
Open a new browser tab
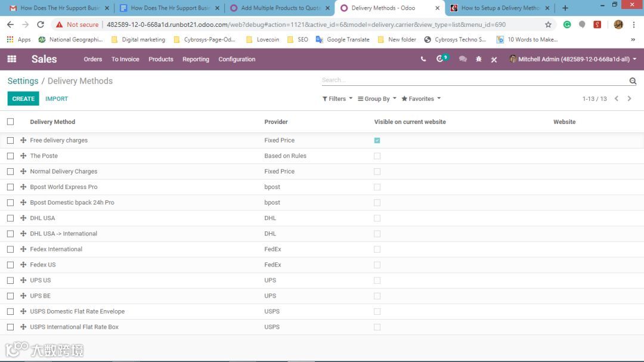565,8
